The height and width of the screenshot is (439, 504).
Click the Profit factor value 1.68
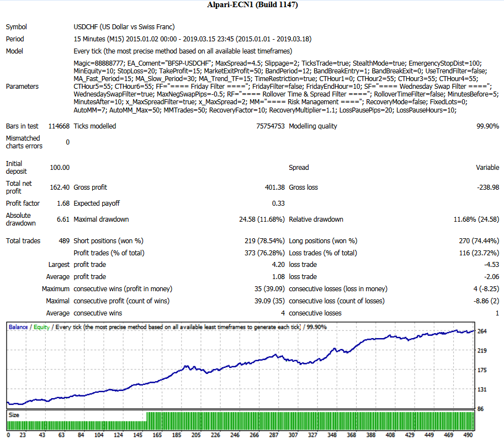(x=63, y=204)
